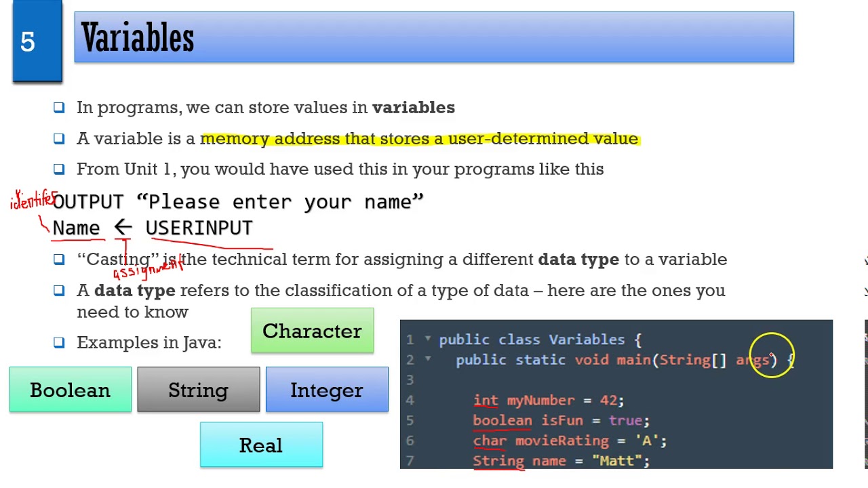Click the pseudocode line 'OUTPUT "Please enter your name"'
Image resolution: width=868 pixels, height=488 pixels.
(238, 201)
